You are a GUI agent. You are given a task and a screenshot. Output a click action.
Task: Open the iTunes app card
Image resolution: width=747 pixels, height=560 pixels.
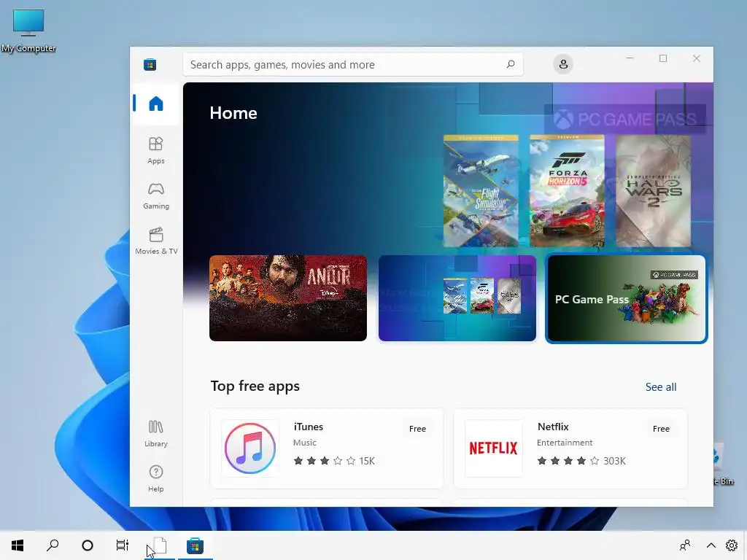tap(326, 448)
